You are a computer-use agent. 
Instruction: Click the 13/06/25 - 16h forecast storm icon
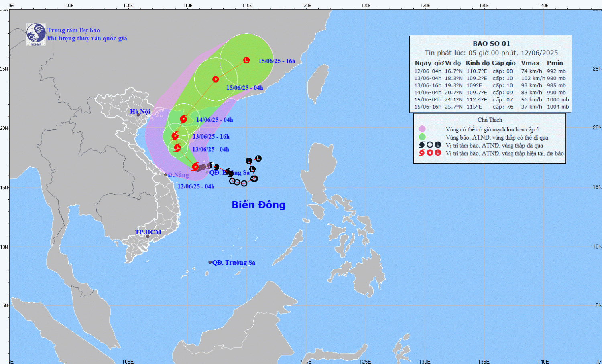click(x=175, y=136)
